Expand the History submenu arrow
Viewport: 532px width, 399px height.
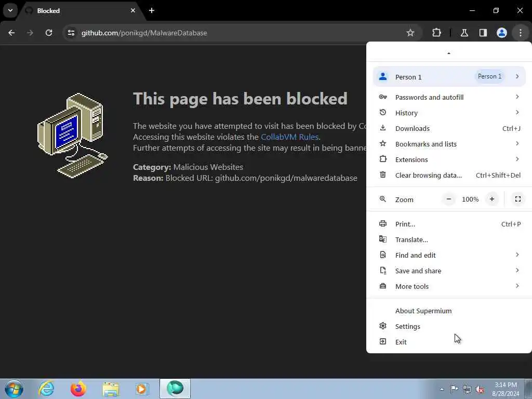click(517, 112)
